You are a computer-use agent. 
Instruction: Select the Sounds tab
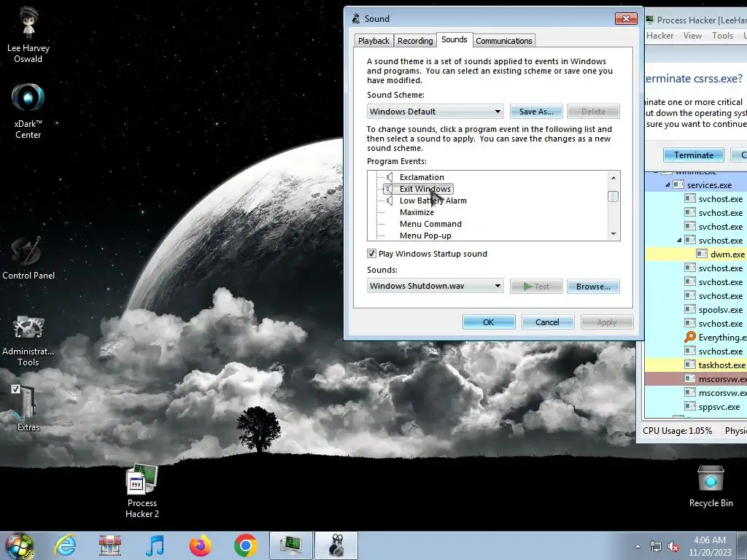tap(454, 39)
